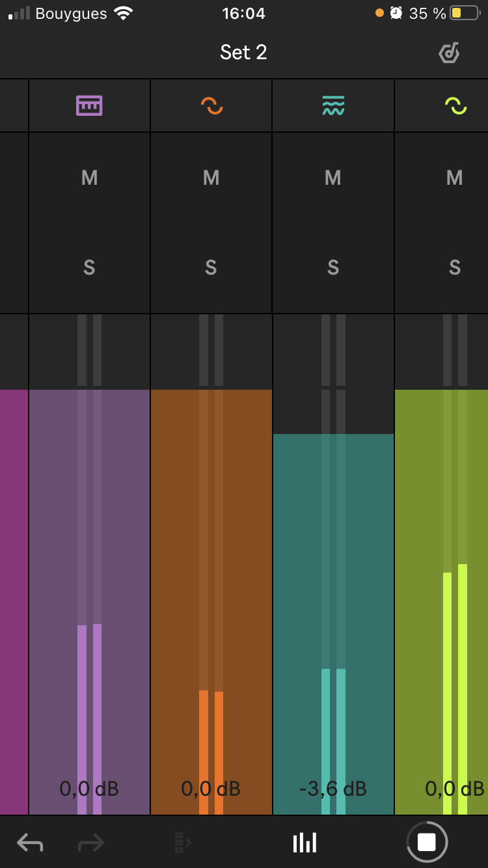Open the dimmed clip list icon
This screenshot has height=868, width=488.
(182, 843)
